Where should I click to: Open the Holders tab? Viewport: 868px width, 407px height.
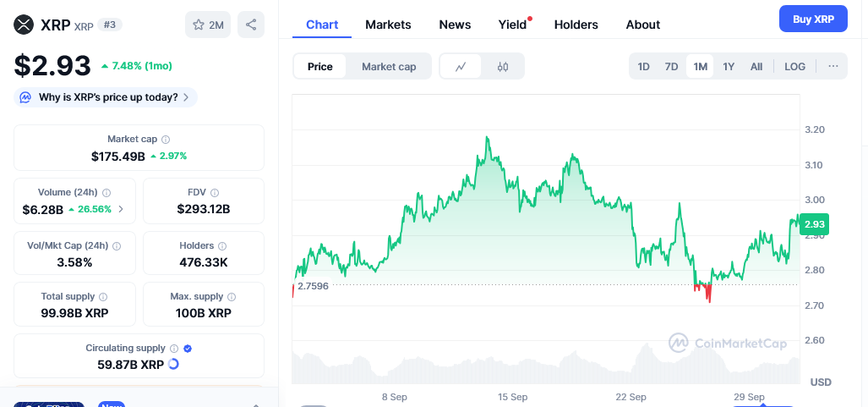(x=576, y=25)
